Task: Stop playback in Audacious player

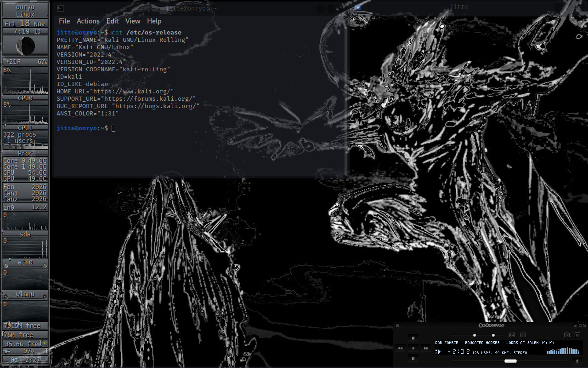Action: click(413, 338)
